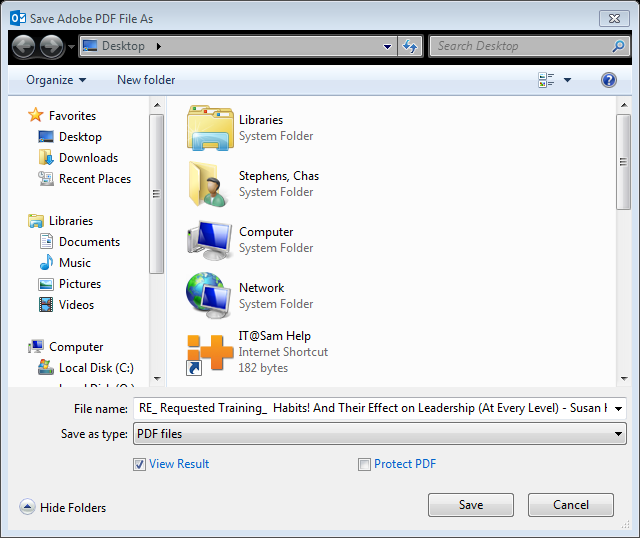
Task: Close the Save Adobe PDF File As dialog
Action: pyautogui.click(x=614, y=18)
